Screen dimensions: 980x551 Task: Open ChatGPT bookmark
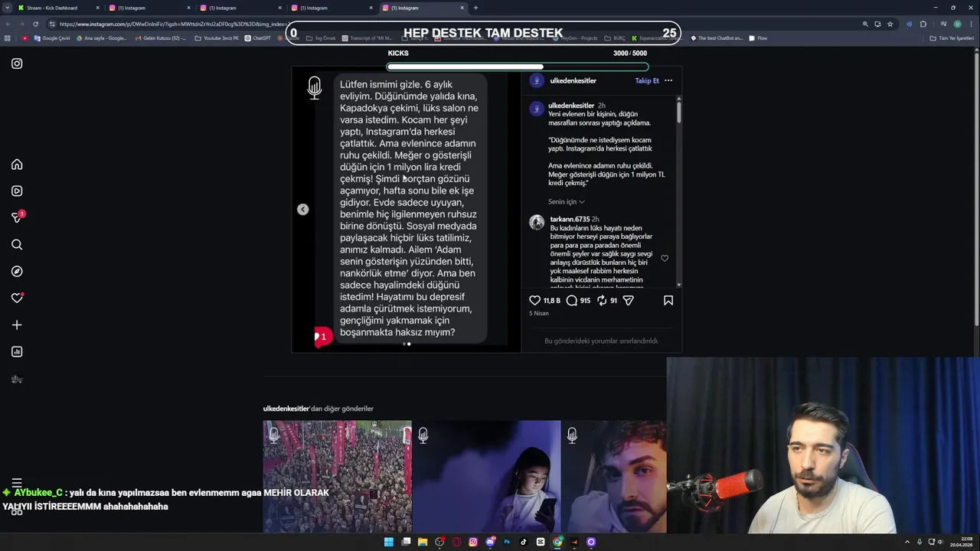pyautogui.click(x=257, y=37)
